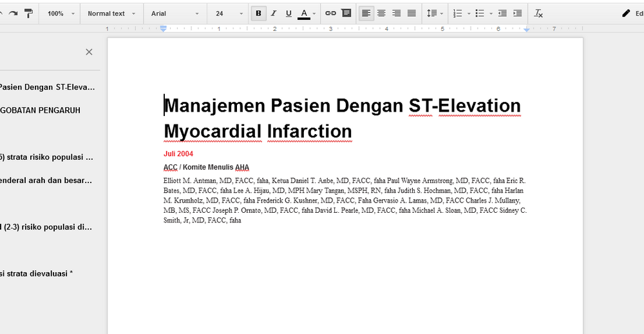Viewport: 644px width, 334px height.
Task: Increase the indent
Action: [518, 14]
